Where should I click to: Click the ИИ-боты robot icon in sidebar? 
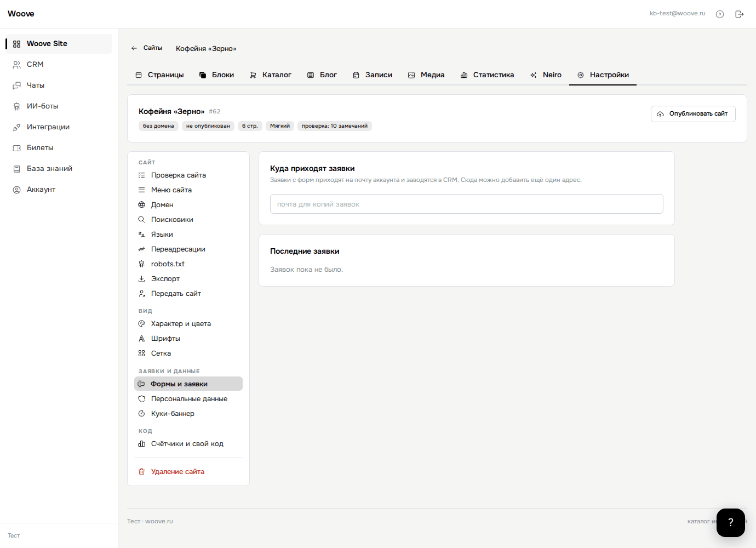click(17, 106)
